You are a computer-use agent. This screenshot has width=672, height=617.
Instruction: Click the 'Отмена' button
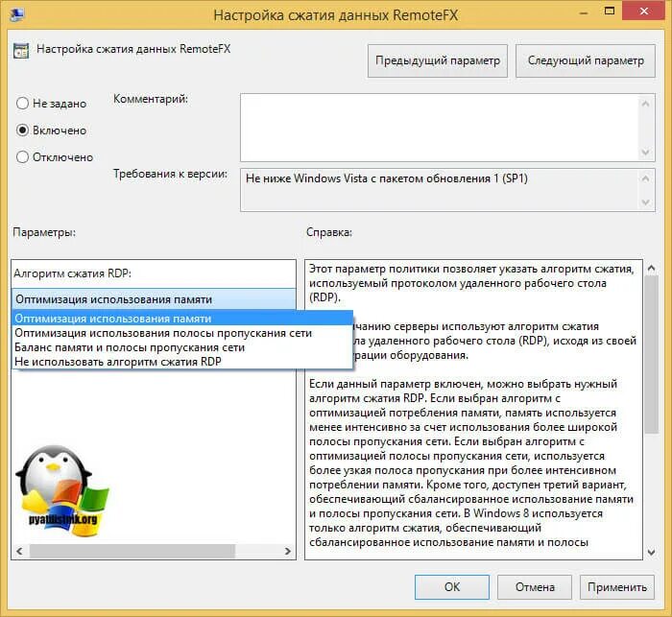pos(535,587)
